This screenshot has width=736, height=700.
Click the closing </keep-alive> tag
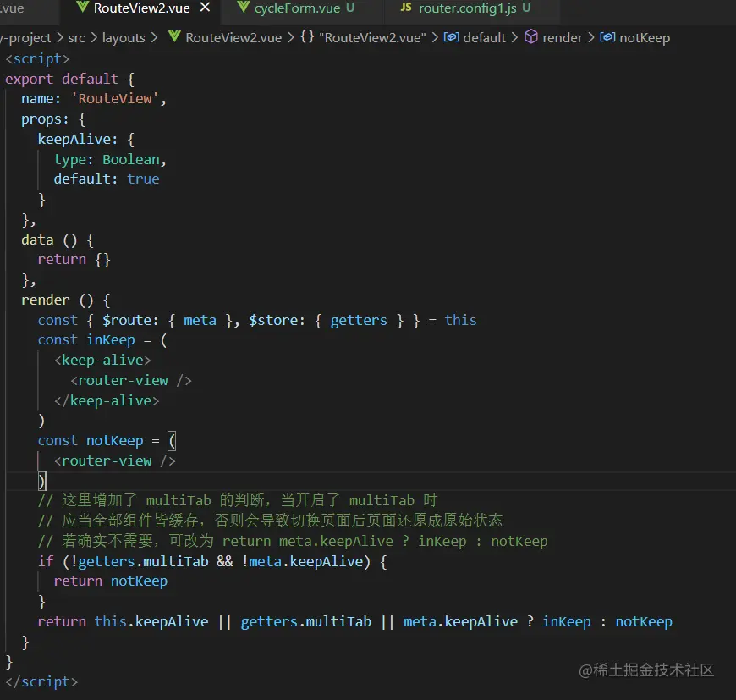pyautogui.click(x=107, y=400)
